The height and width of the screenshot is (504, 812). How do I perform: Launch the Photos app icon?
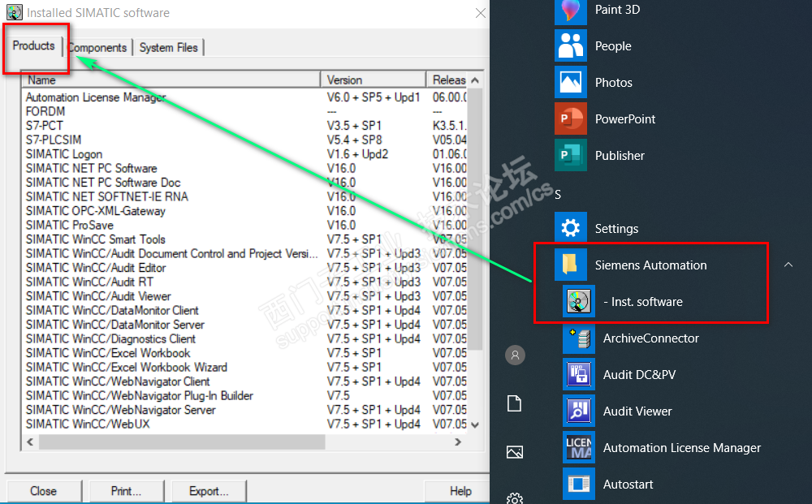pos(571,82)
